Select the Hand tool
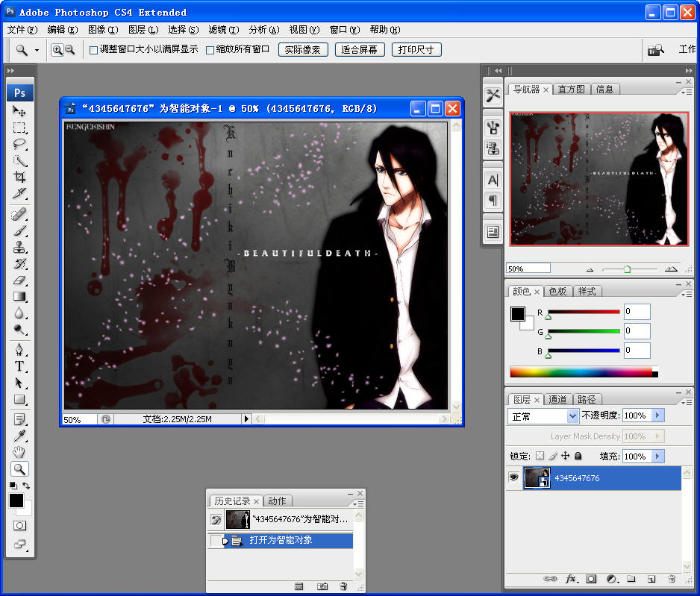 point(19,452)
